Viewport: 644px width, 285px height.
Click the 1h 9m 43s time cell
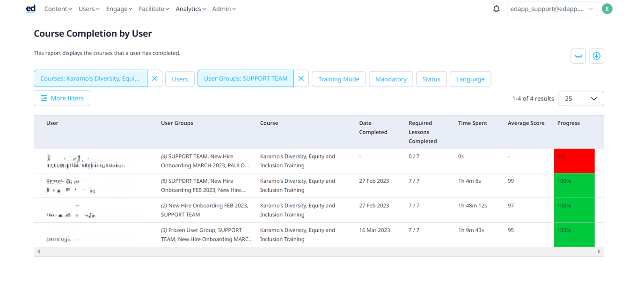click(471, 230)
